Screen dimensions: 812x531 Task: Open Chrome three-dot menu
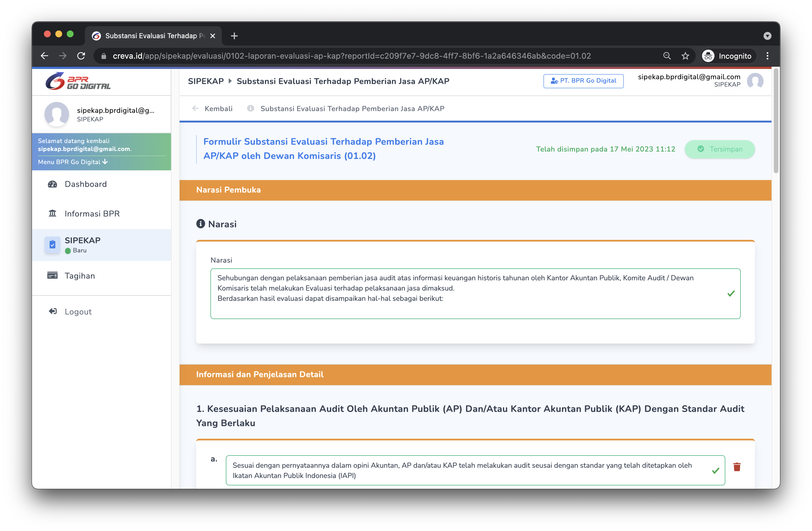pos(767,56)
